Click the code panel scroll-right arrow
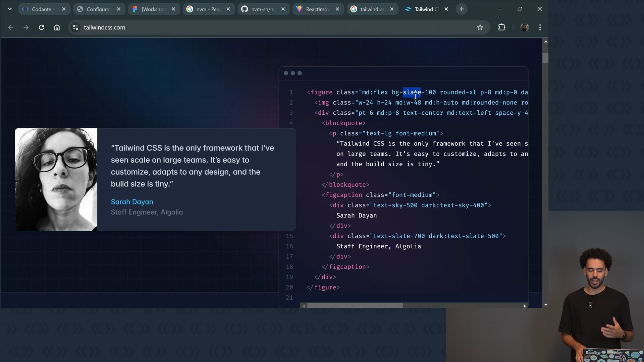644x362 pixels. pyautogui.click(x=525, y=306)
